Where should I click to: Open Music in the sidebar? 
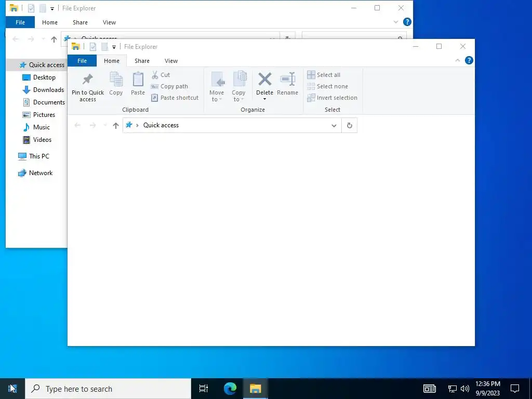37,127
